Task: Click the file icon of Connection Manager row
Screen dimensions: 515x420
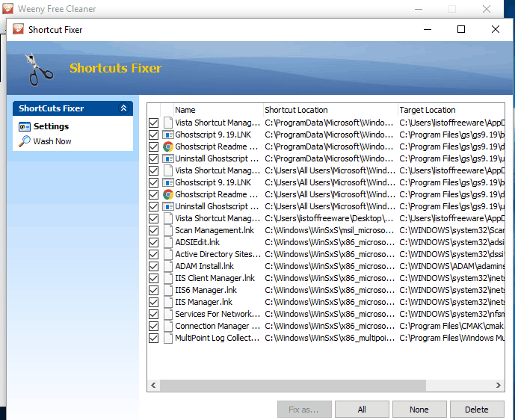Action: pyautogui.click(x=168, y=326)
